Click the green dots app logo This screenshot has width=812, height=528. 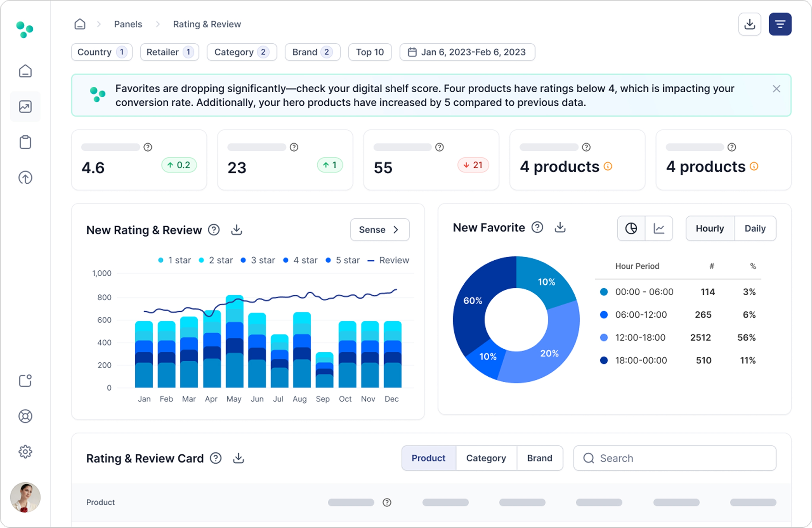[25, 30]
